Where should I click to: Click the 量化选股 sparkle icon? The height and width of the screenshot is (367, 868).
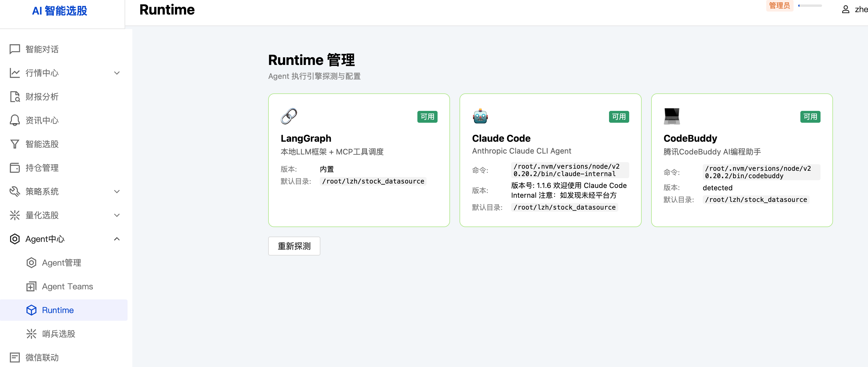pyautogui.click(x=15, y=215)
